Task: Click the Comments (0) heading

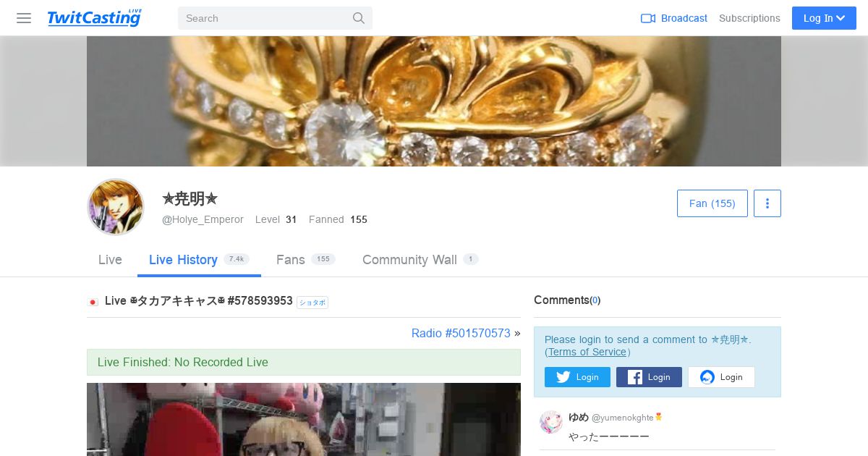Action: [567, 300]
